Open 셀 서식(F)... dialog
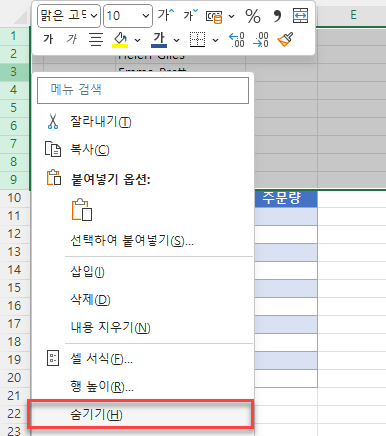Image resolution: width=386 pixels, height=436 pixels. (143, 359)
